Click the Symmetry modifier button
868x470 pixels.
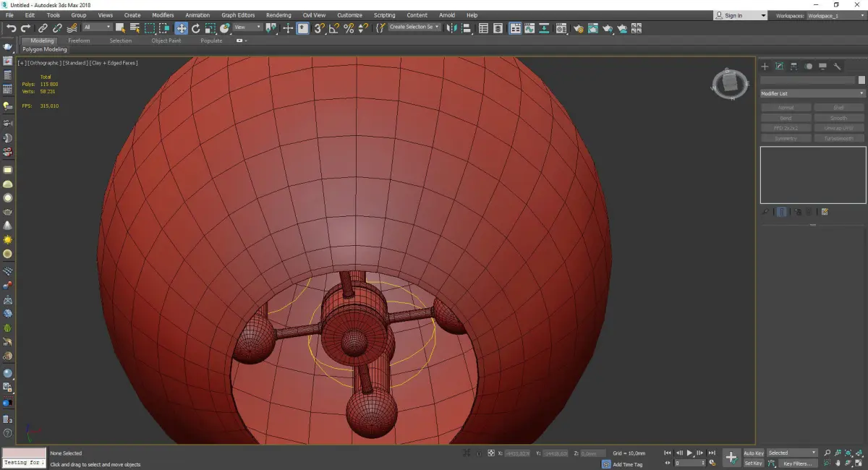tap(786, 138)
